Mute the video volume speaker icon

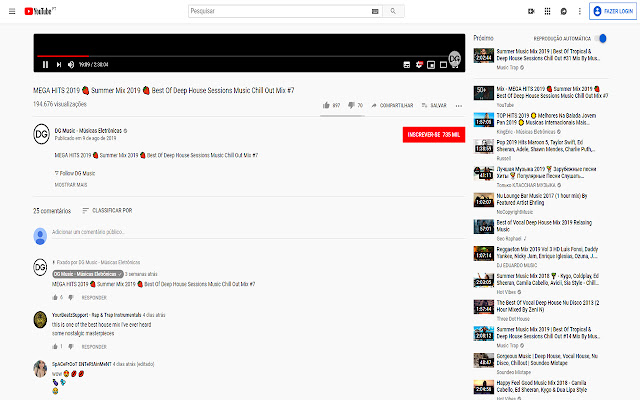(70, 64)
